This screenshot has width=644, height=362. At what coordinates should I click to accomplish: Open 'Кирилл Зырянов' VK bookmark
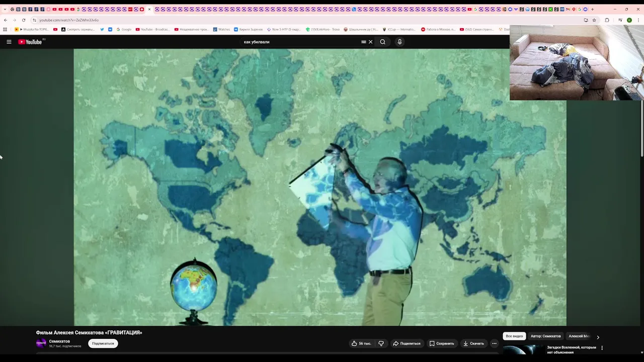coord(248,29)
